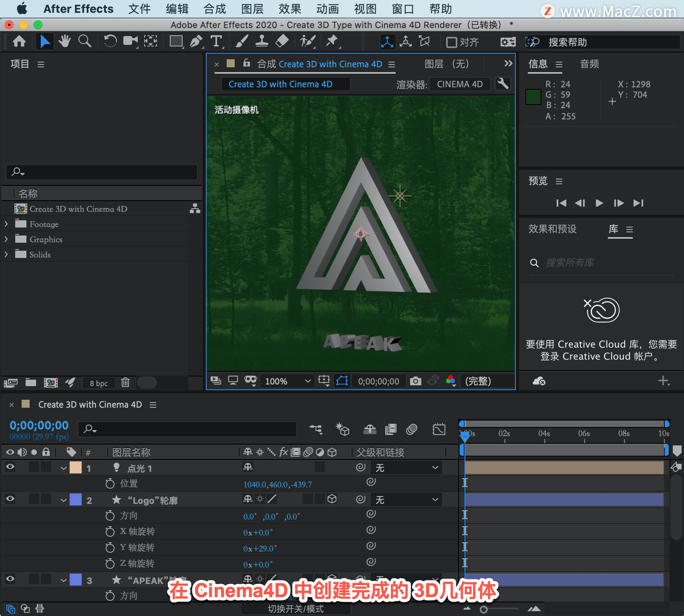Toggle mask and shape path visibility
Image resolution: width=684 pixels, height=616 pixels.
pos(342,381)
